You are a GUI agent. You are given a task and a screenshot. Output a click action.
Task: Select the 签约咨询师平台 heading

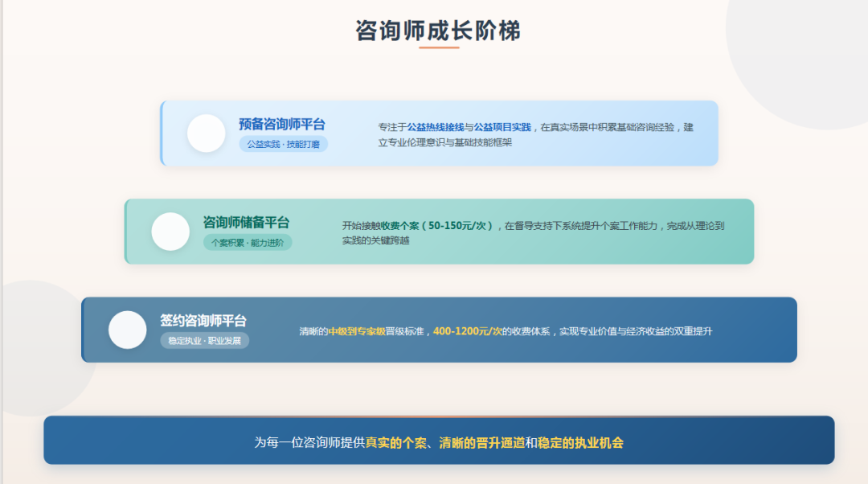click(x=203, y=321)
